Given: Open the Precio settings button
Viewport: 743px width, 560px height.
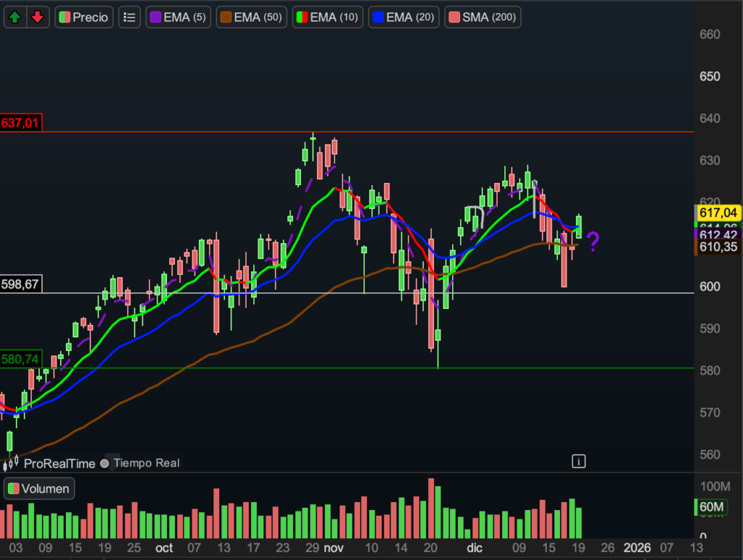Looking at the screenshot, I should [x=84, y=17].
